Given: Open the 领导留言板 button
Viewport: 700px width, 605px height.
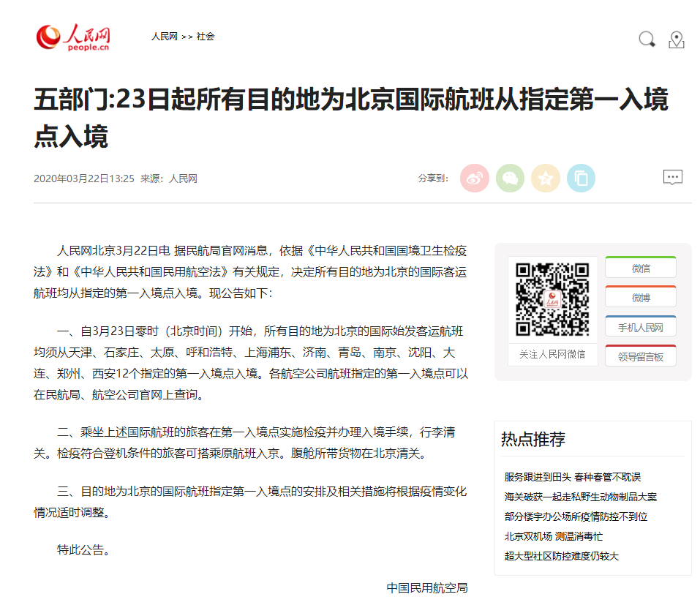Looking at the screenshot, I should click(641, 356).
